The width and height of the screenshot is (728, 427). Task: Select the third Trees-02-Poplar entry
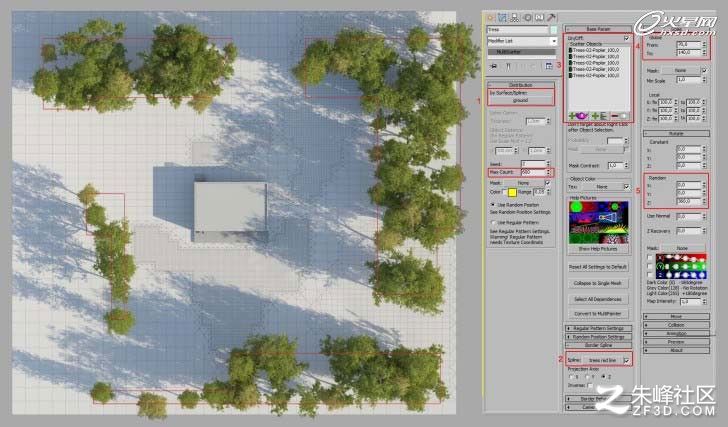[x=596, y=62]
